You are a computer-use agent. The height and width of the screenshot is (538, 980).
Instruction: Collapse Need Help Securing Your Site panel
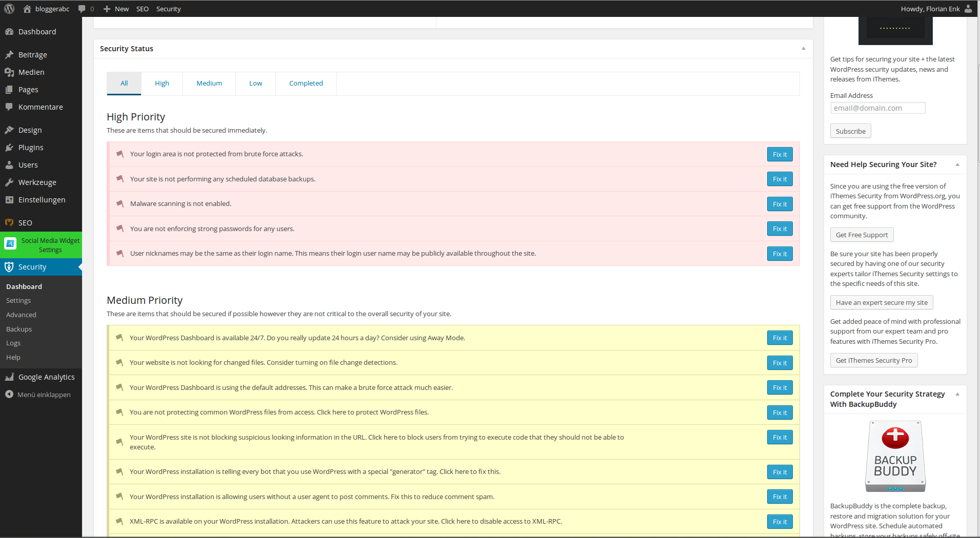click(x=957, y=164)
